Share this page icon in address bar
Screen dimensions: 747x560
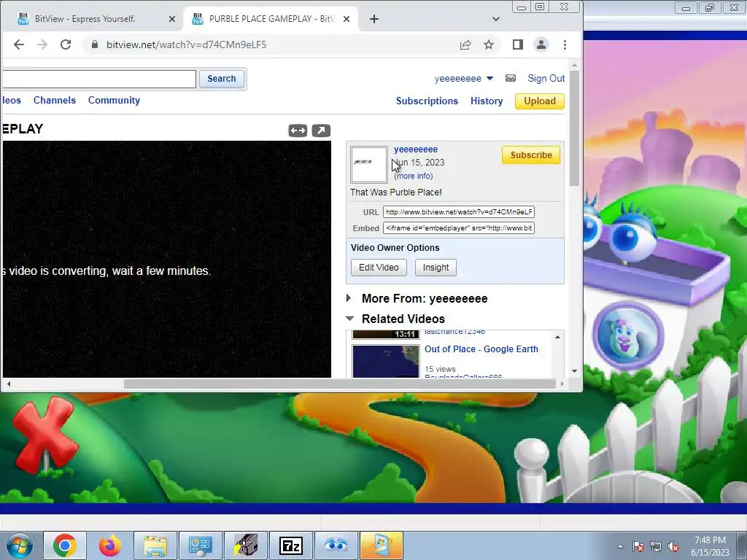pyautogui.click(x=465, y=44)
